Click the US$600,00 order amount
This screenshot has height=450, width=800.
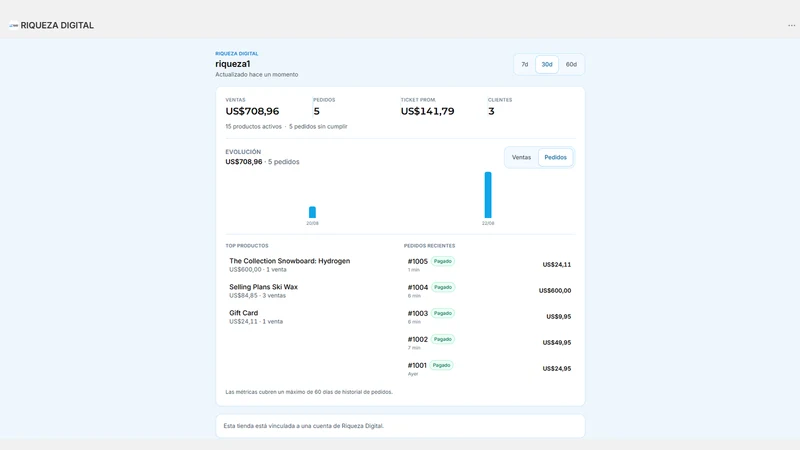pyautogui.click(x=555, y=291)
